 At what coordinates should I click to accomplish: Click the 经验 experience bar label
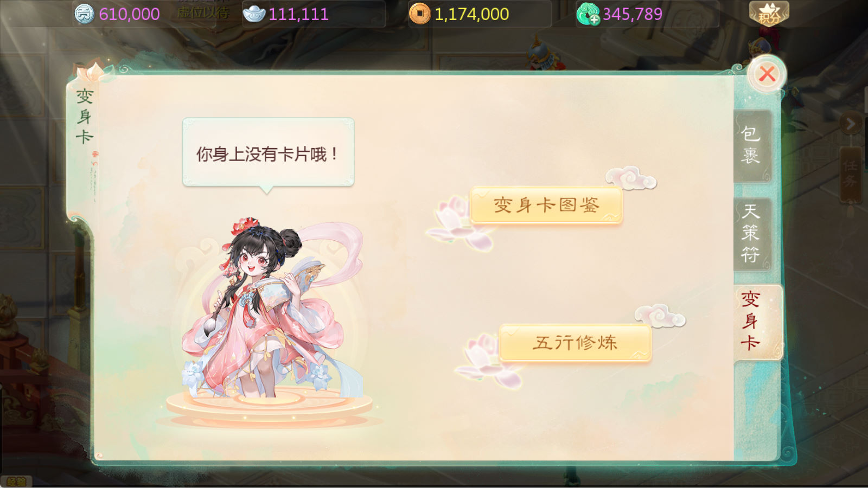coord(16,481)
